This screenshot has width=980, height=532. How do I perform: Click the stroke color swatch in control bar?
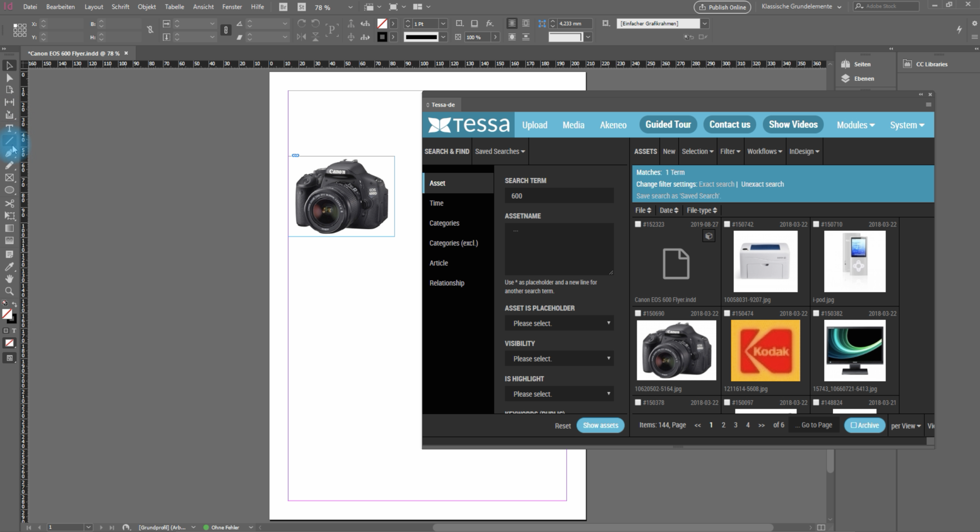(x=382, y=37)
